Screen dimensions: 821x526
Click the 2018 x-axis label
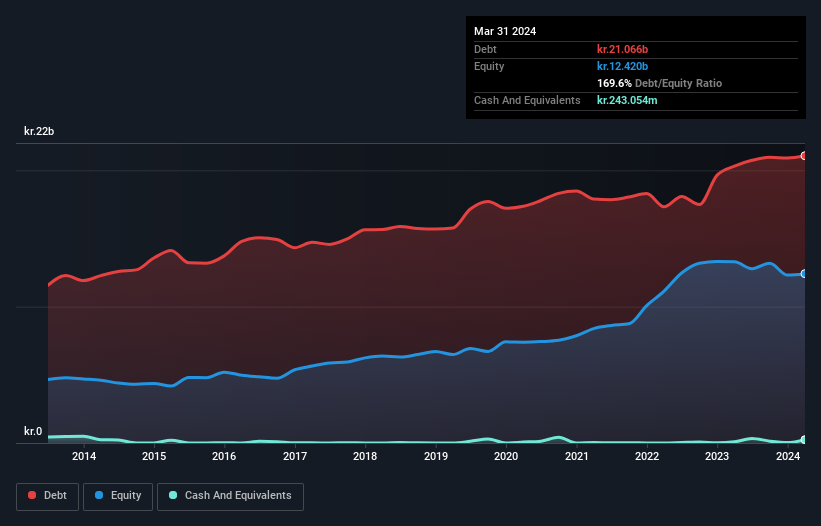(x=365, y=456)
